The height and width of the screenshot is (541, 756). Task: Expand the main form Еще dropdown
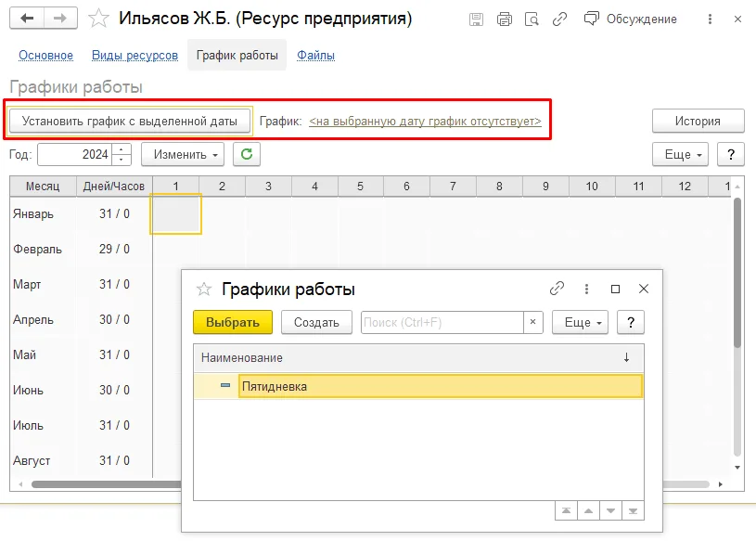680,154
